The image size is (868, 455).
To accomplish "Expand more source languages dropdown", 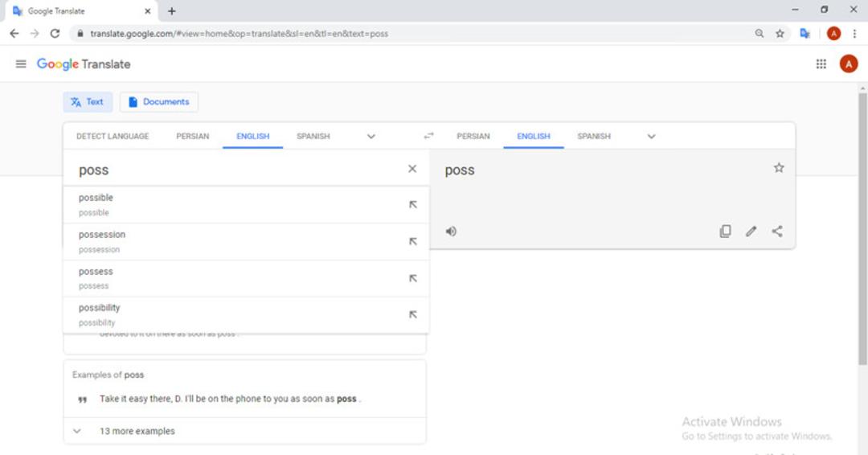I will pos(371,136).
